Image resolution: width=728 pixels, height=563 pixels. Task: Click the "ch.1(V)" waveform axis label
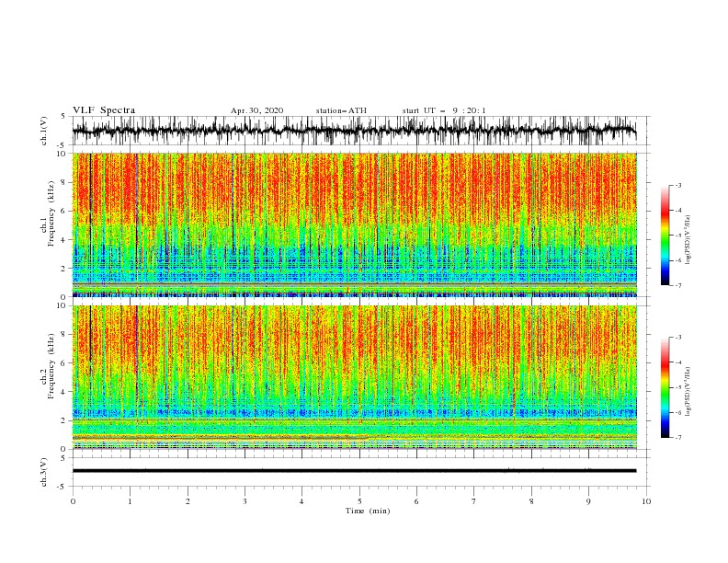(x=44, y=131)
